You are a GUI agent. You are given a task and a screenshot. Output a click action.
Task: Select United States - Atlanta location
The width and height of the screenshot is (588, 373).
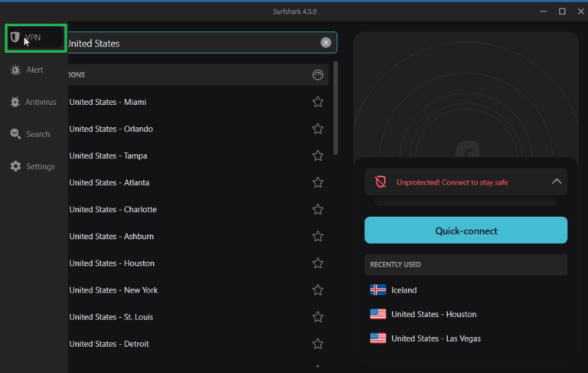109,183
